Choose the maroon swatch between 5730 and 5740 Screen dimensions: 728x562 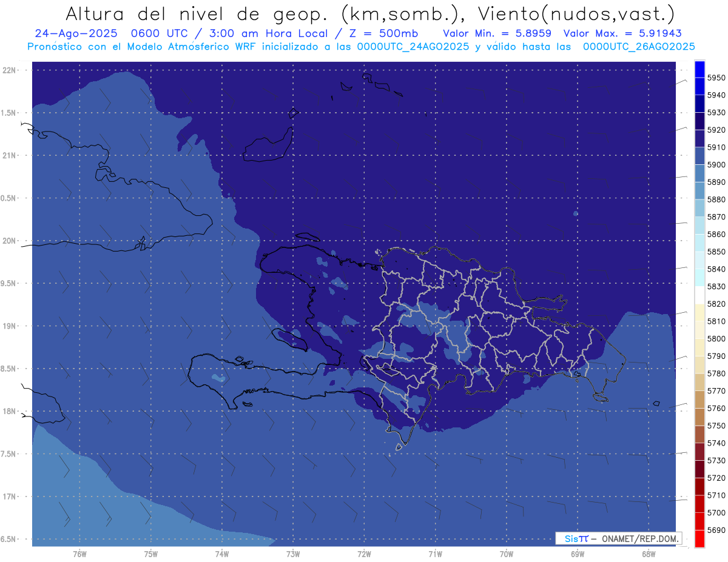point(699,451)
